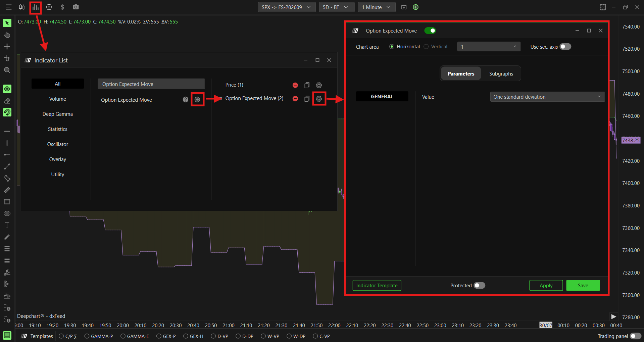Image resolution: width=644 pixels, height=342 pixels.
Task: Toggle Use sec. axis switch
Action: click(x=565, y=47)
